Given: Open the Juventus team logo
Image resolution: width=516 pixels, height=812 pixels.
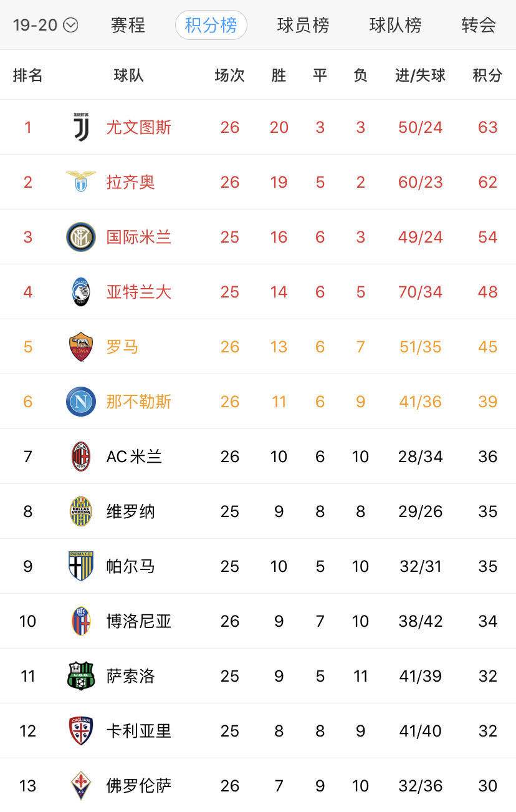Looking at the screenshot, I should click(81, 127).
